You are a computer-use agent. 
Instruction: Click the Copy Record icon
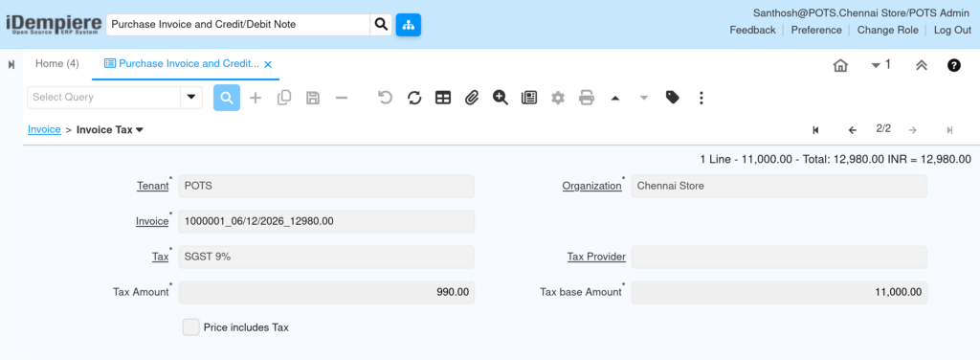284,98
